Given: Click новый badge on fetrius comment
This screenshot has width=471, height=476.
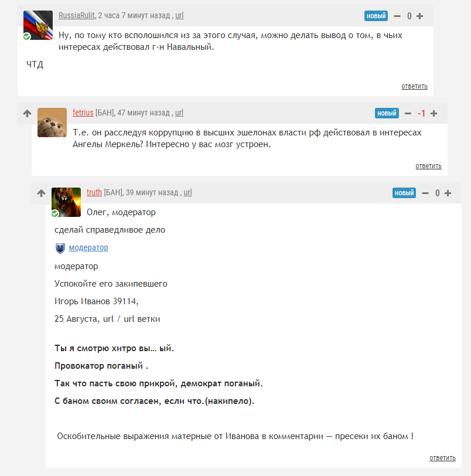Looking at the screenshot, I should click(387, 113).
